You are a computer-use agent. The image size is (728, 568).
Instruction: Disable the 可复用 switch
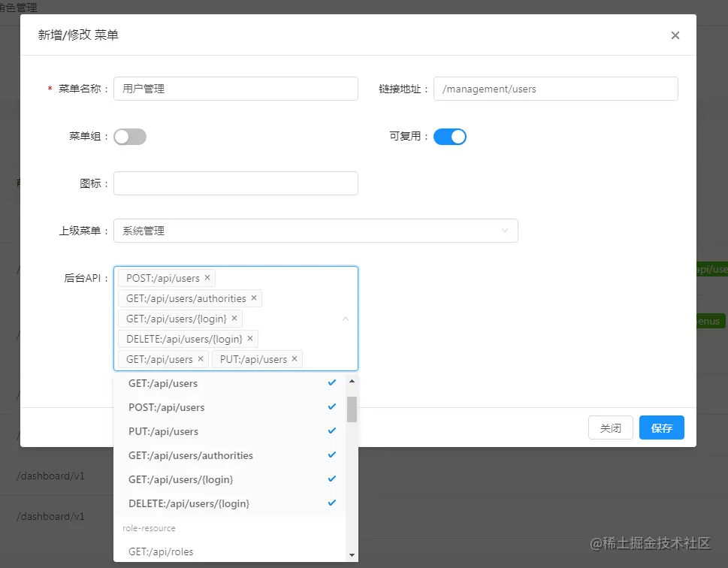click(450, 137)
